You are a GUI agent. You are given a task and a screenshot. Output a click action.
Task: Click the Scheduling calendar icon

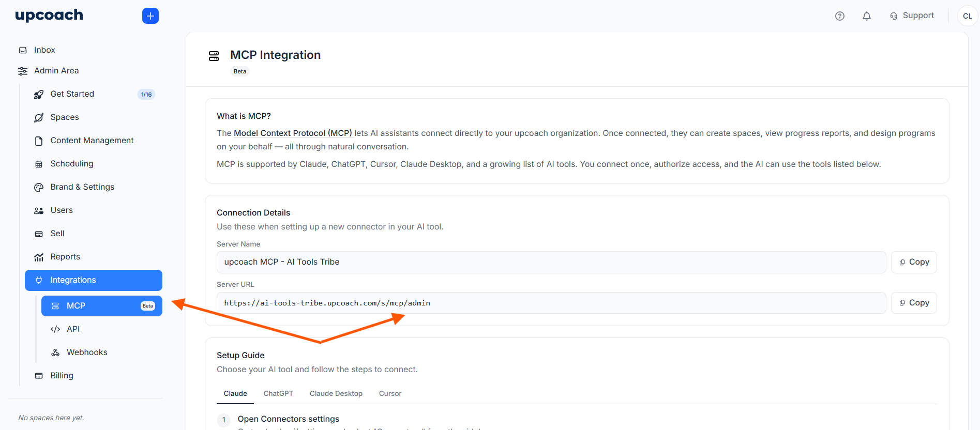click(x=39, y=164)
